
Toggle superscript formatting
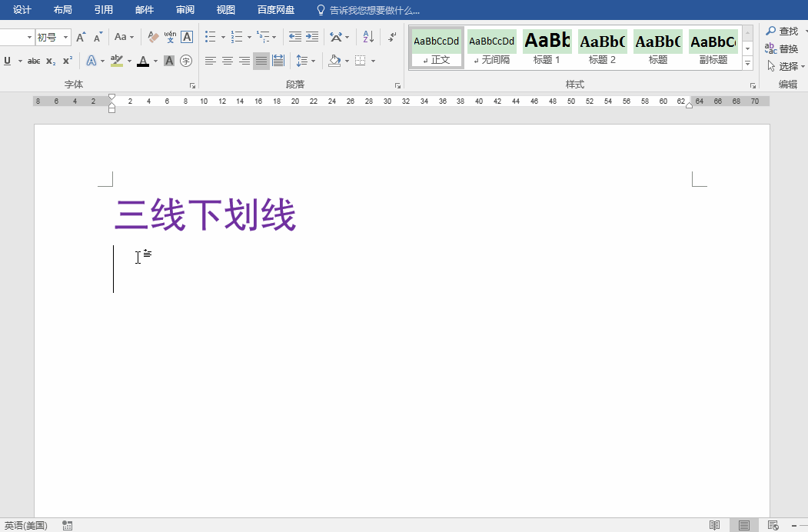(x=68, y=61)
